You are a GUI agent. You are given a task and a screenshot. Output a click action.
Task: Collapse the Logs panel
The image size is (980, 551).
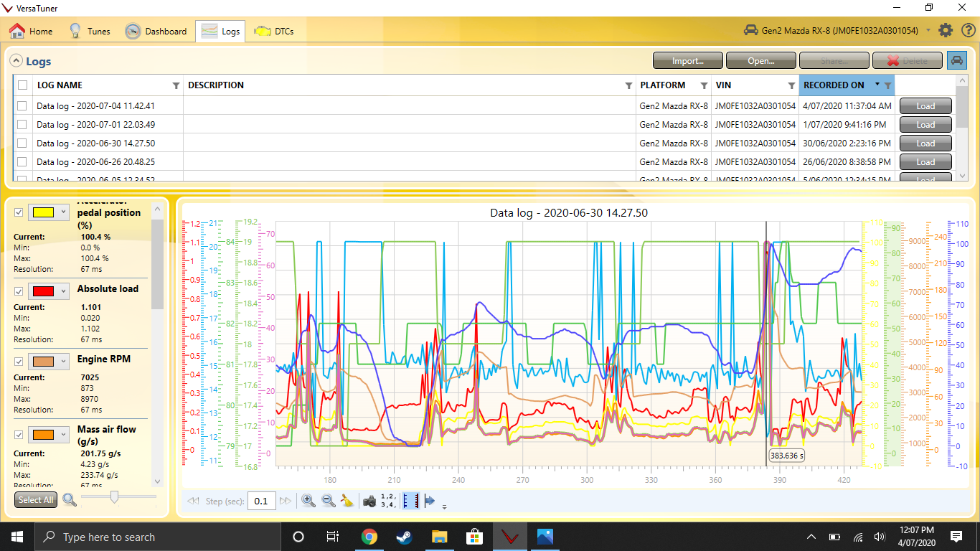coord(16,62)
